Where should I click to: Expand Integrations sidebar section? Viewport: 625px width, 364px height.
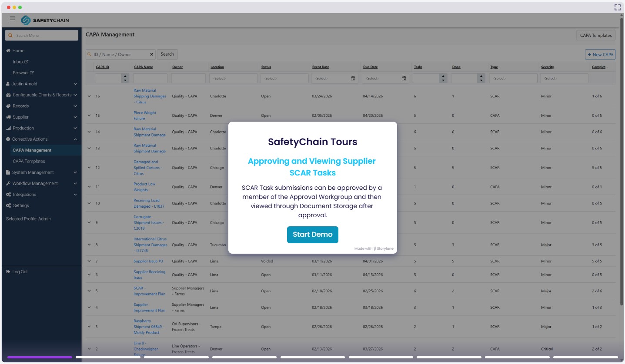coord(41,195)
